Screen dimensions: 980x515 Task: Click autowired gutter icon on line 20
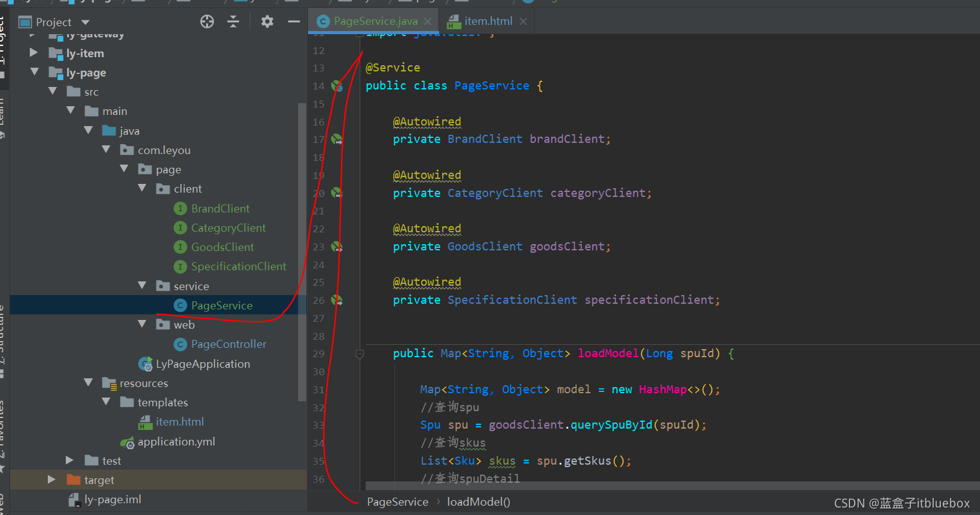337,193
